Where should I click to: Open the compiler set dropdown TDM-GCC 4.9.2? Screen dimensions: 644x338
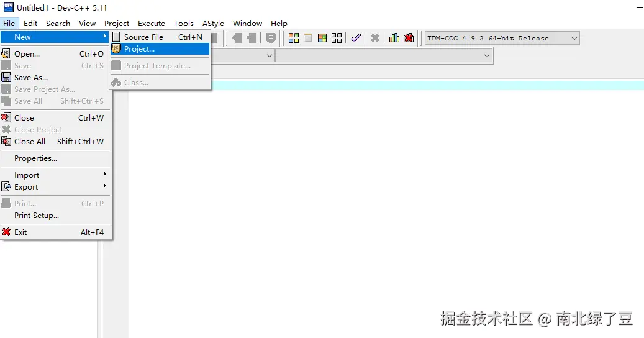(x=502, y=38)
